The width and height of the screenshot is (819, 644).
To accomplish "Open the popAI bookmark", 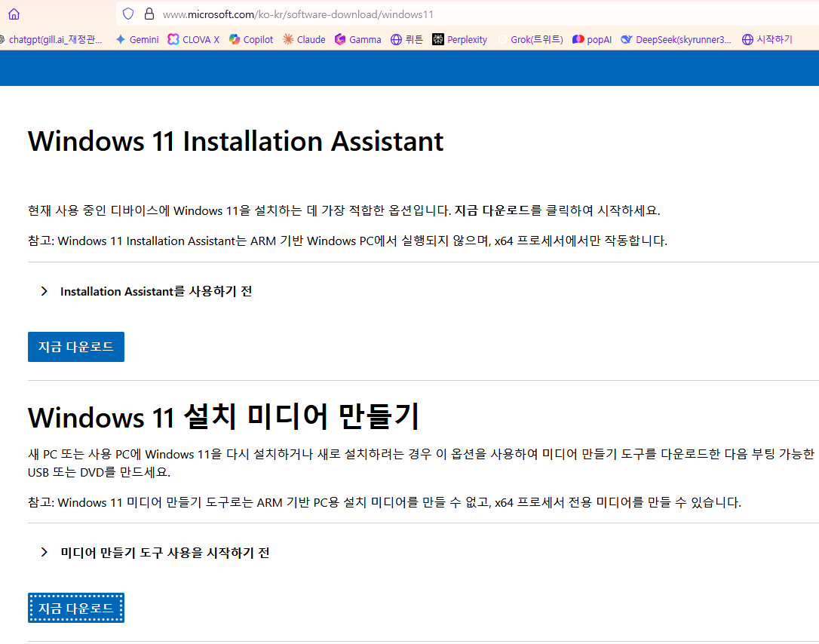I will click(x=592, y=40).
